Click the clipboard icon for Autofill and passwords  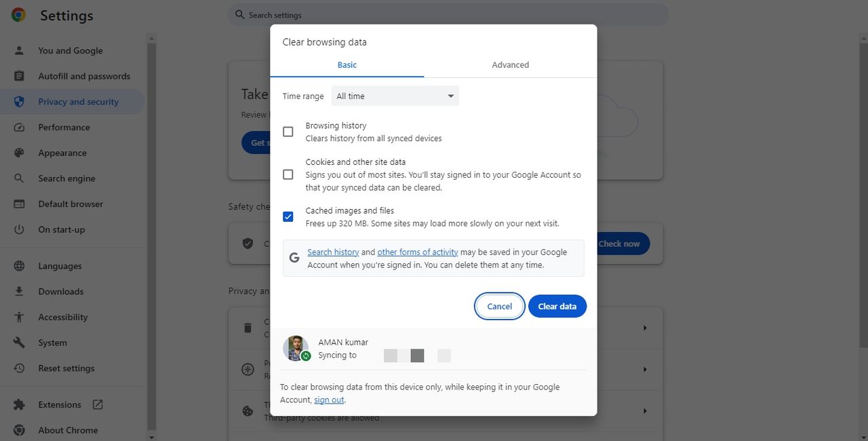pyautogui.click(x=19, y=76)
